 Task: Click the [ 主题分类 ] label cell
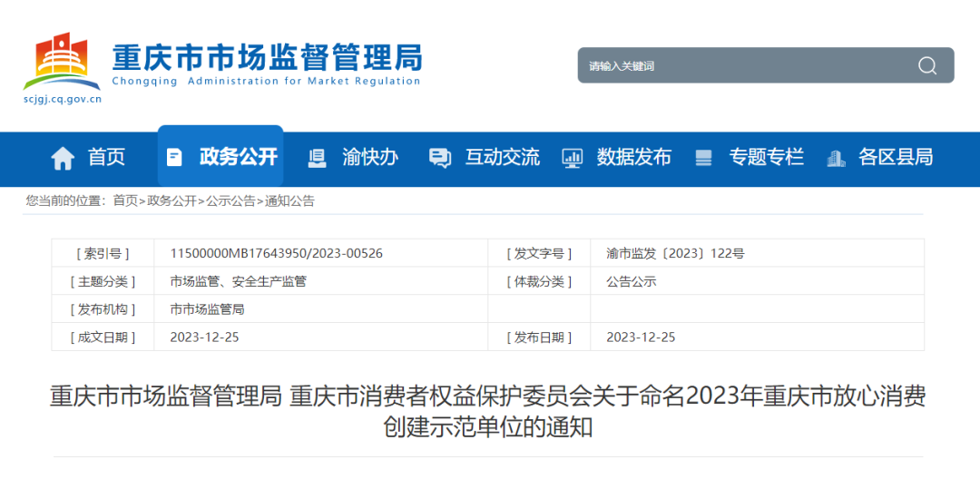(103, 281)
